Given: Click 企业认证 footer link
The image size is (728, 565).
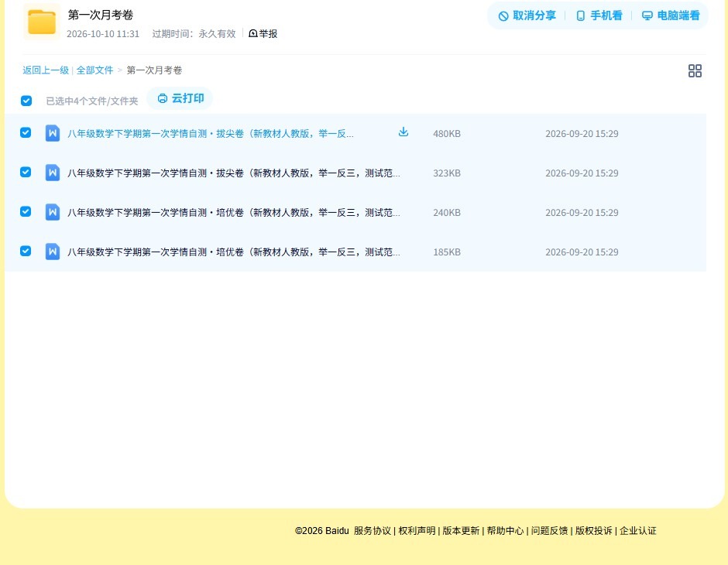Looking at the screenshot, I should pyautogui.click(x=638, y=531).
